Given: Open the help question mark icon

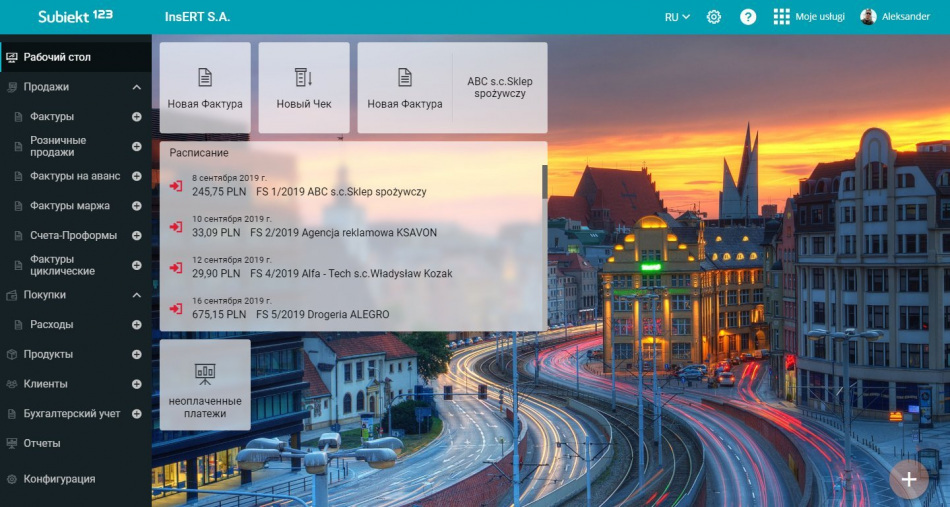Looking at the screenshot, I should click(748, 17).
